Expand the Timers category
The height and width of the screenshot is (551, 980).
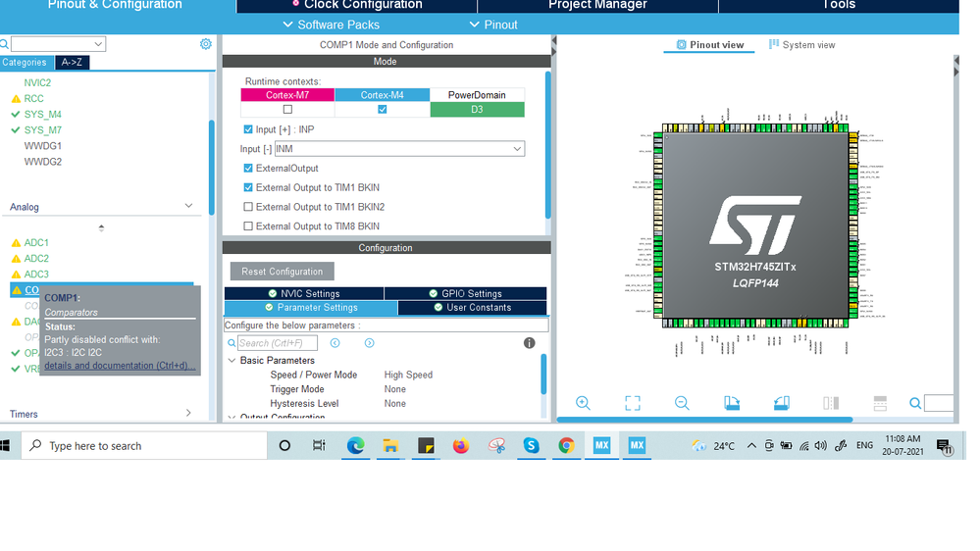[188, 413]
